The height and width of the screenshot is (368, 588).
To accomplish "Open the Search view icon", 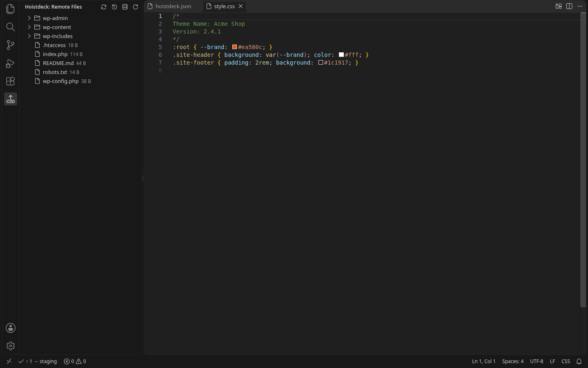I will click(11, 27).
